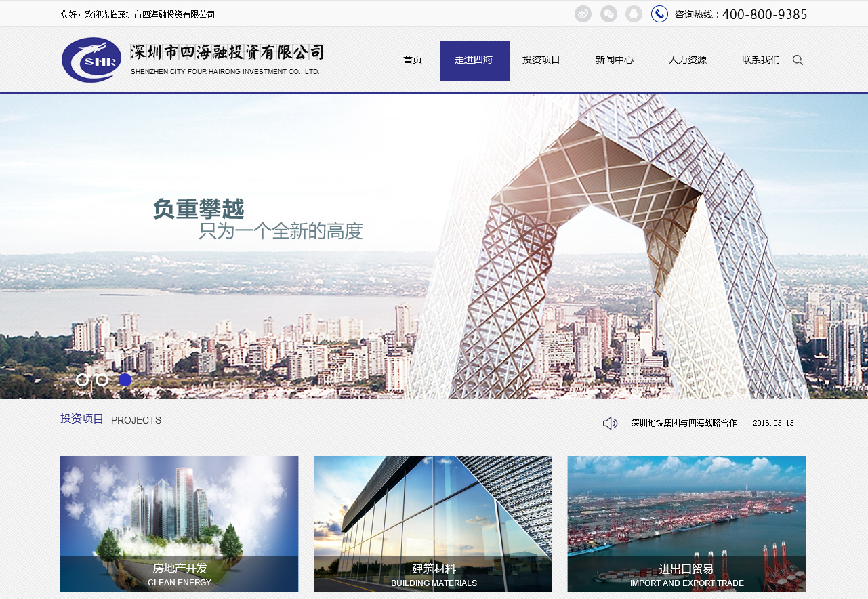Screen dimensions: 868x599
Task: Select the second carousel slide dot
Action: coord(102,379)
